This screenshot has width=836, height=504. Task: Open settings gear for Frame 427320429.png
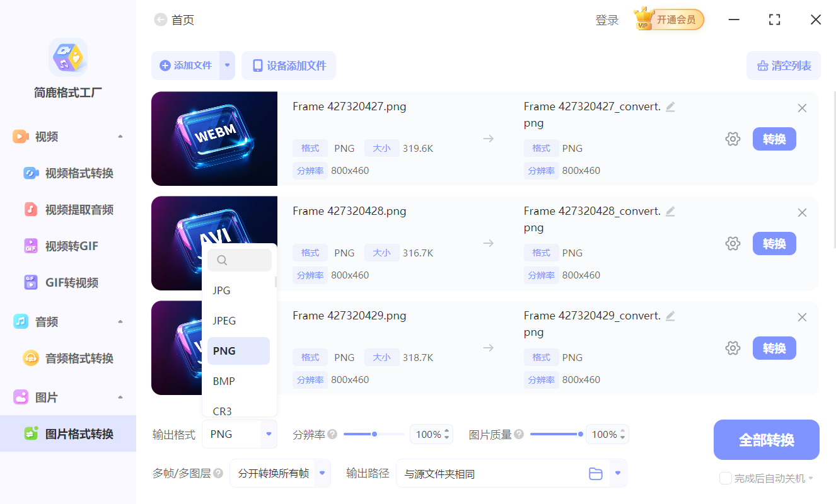pos(733,348)
